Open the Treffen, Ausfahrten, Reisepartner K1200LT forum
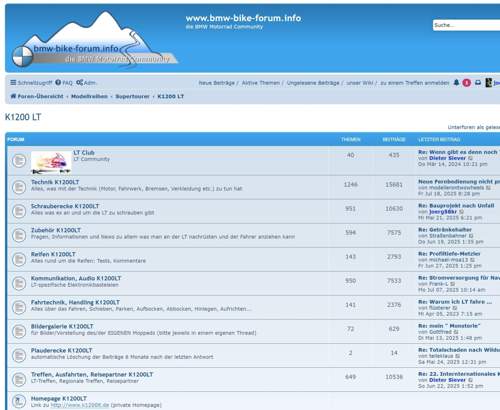 [92, 374]
